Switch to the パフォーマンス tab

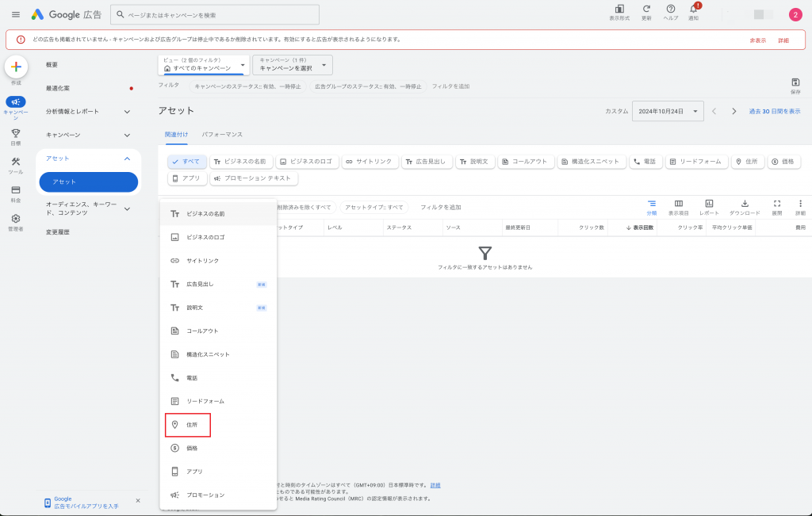pyautogui.click(x=222, y=135)
